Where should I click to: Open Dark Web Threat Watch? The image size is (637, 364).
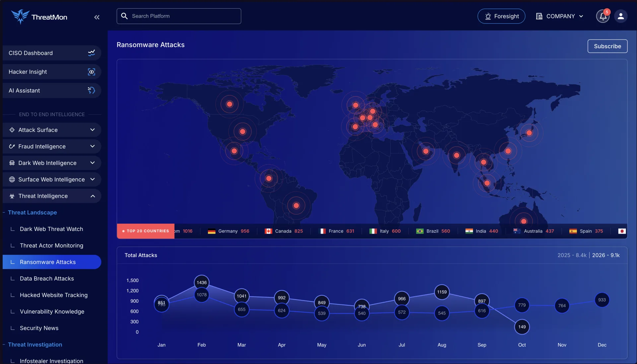51,229
